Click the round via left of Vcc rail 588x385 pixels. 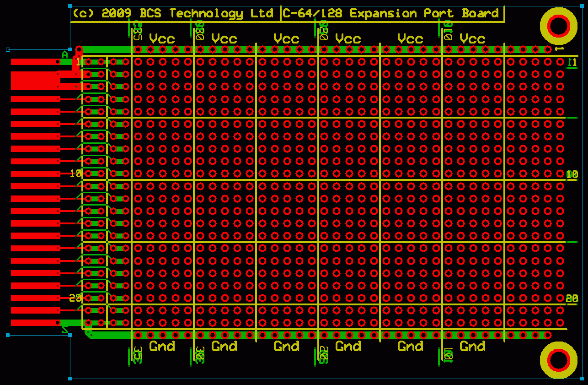tap(79, 49)
